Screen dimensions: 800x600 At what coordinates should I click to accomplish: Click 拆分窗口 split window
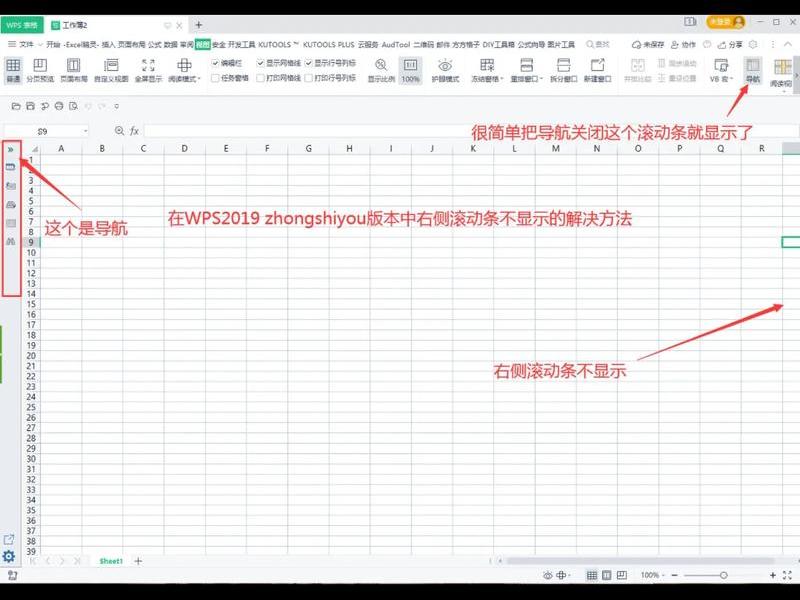coord(563,70)
